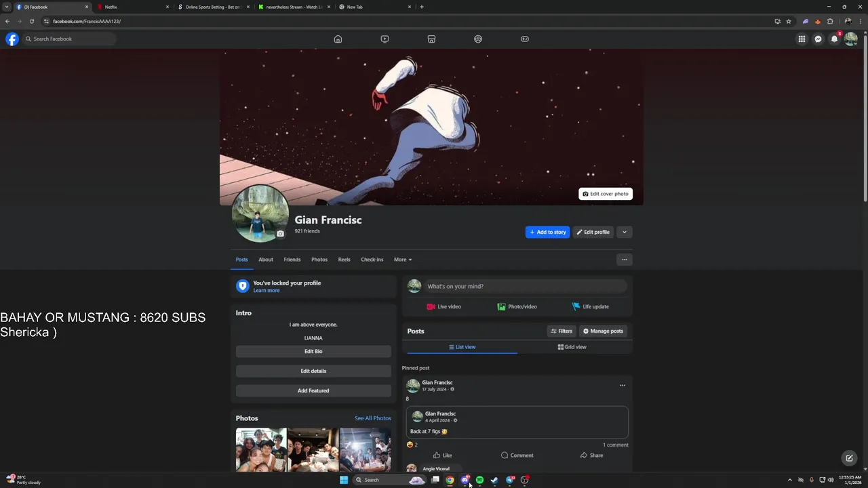
Task: Start a Live video post
Action: pos(444,306)
